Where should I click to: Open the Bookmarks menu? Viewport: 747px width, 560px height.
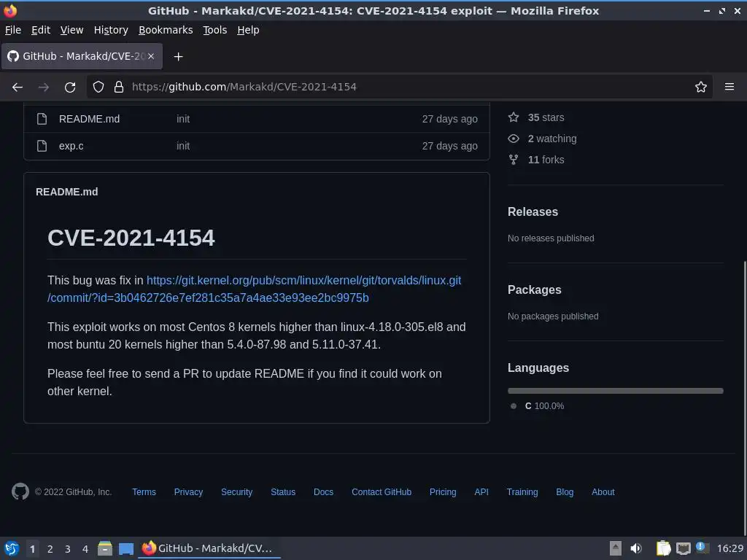click(x=166, y=30)
